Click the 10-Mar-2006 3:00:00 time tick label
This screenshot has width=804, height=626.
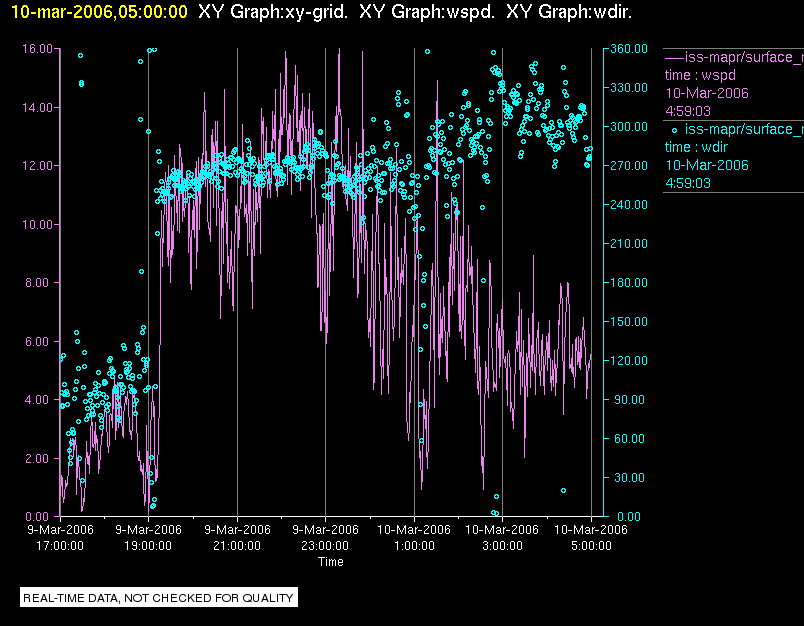pos(502,537)
